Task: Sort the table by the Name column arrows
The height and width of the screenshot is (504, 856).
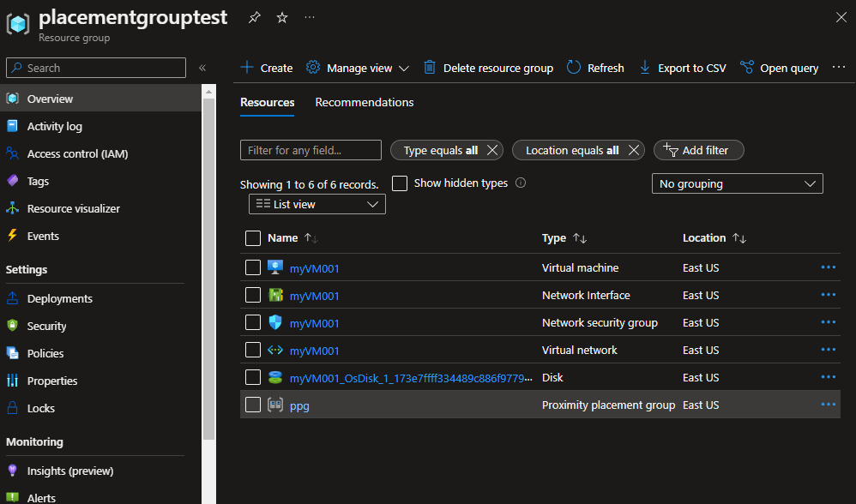Action: pyautogui.click(x=311, y=237)
